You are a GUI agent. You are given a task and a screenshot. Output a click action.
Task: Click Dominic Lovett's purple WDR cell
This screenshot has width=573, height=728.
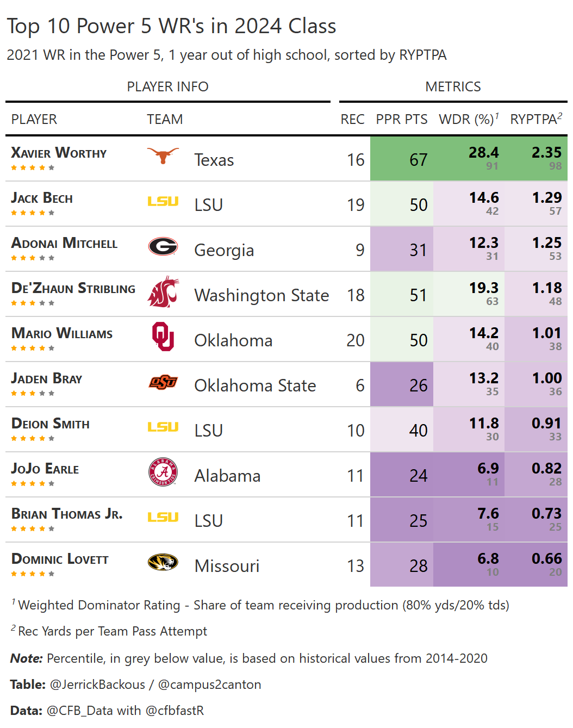pos(469,564)
